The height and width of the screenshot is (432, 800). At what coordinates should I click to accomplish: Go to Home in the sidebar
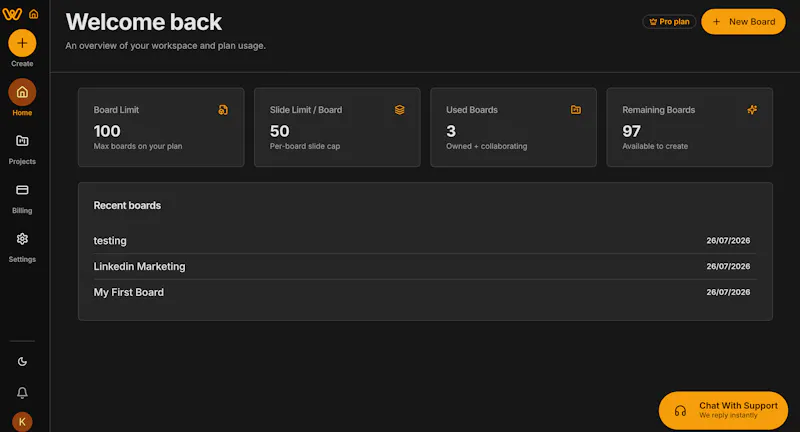(x=22, y=92)
